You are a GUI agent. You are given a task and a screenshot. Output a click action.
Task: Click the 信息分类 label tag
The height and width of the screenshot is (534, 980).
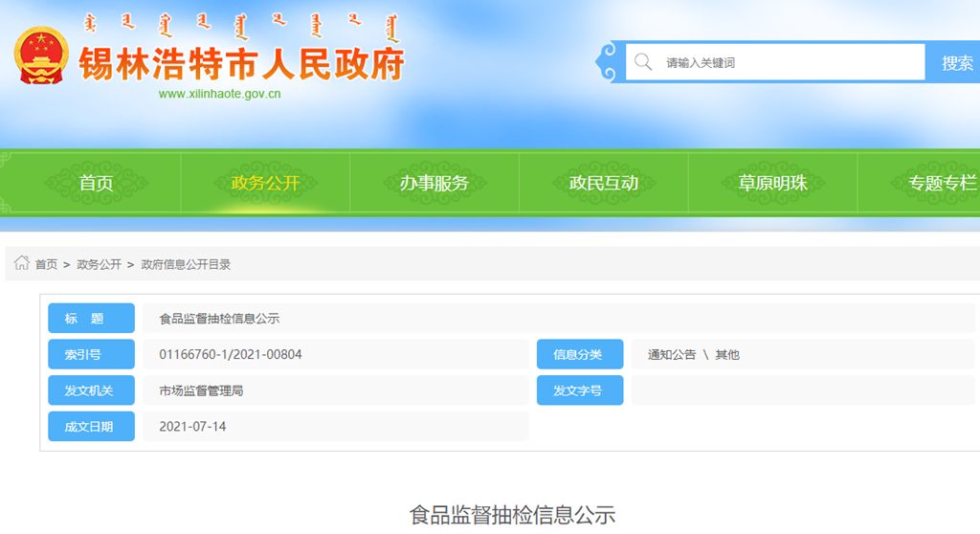click(x=579, y=354)
